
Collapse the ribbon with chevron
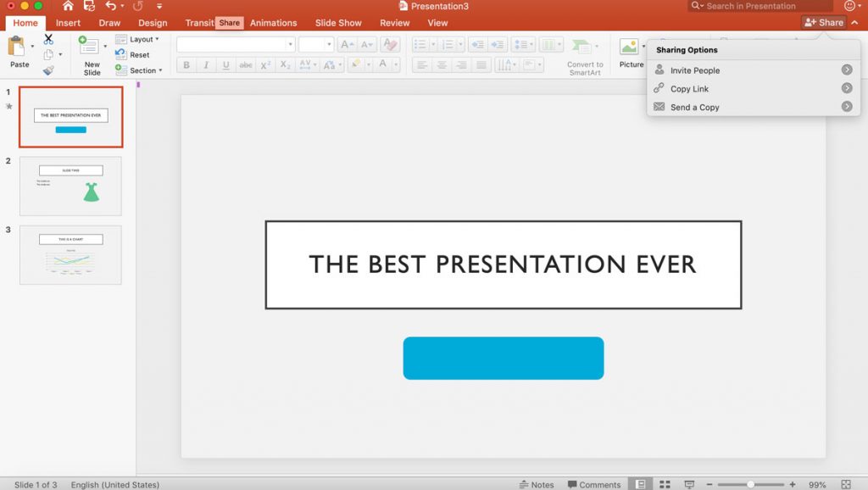[855, 22]
